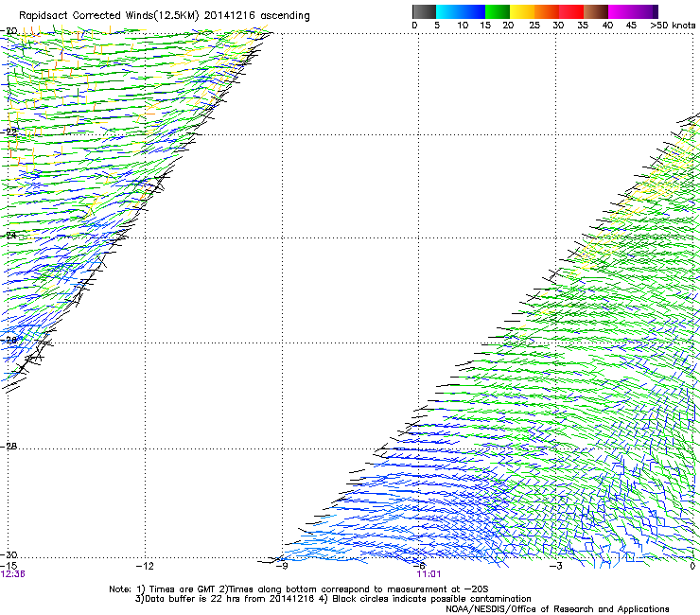Click the longitude axis label '-3'
Screen dimensions: 700x615
tap(555, 566)
